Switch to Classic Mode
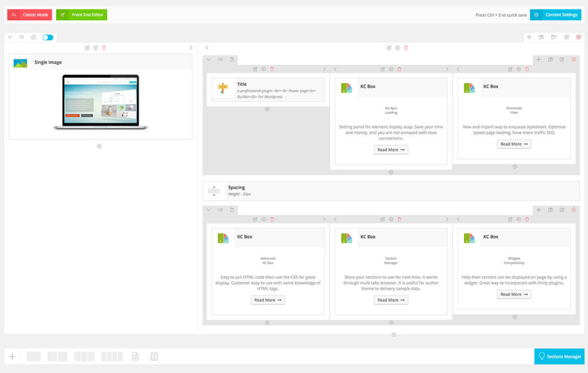Image resolution: width=588 pixels, height=373 pixels. tap(30, 15)
